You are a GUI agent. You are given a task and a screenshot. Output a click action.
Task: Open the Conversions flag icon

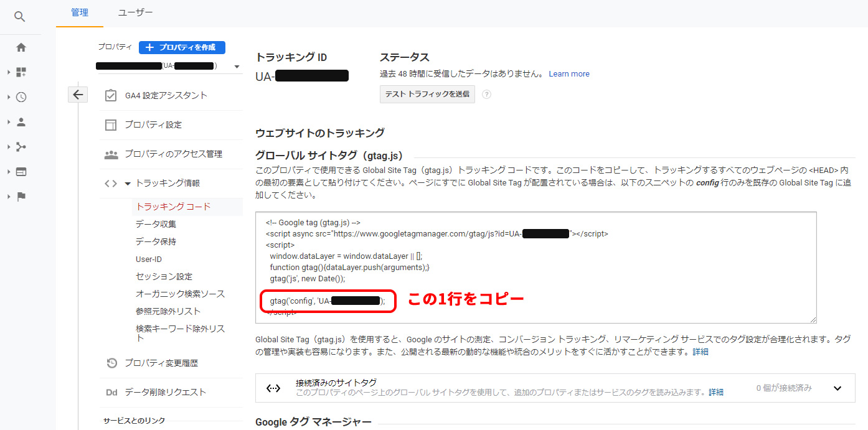21,197
